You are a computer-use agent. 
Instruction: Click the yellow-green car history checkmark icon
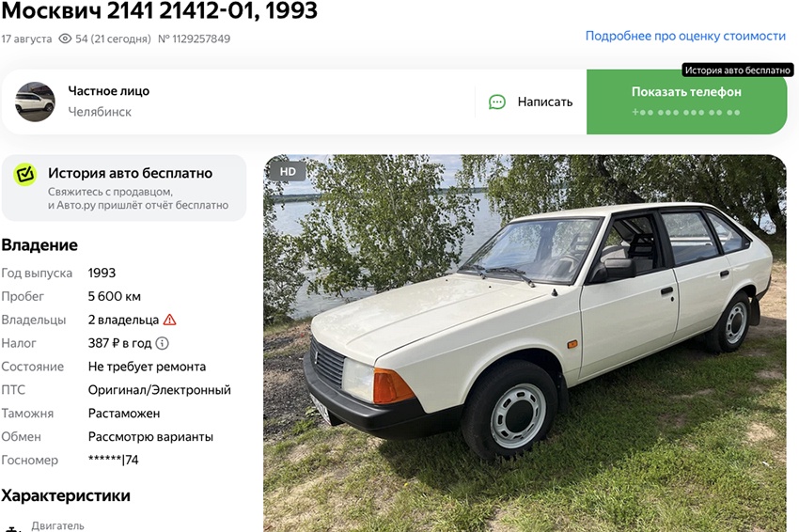[x=25, y=174]
